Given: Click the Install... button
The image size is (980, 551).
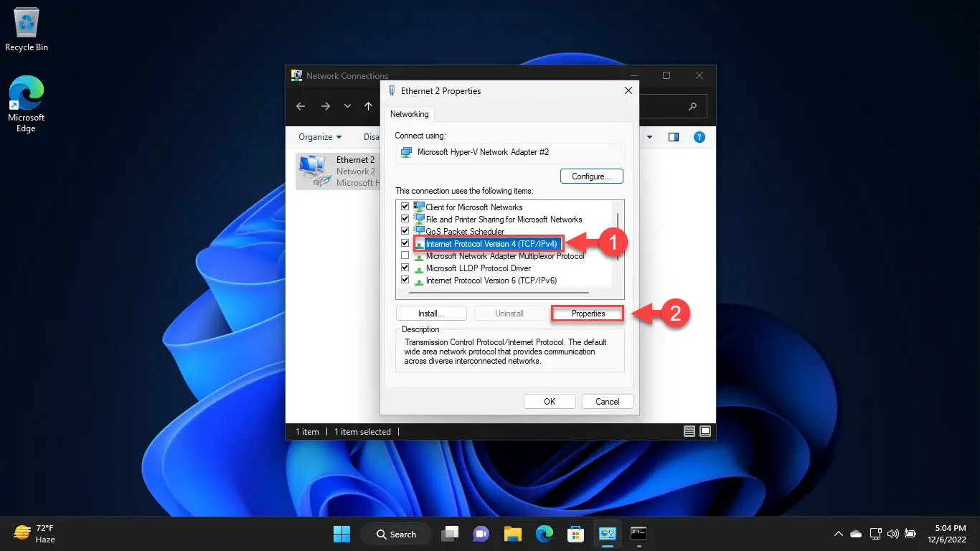Looking at the screenshot, I should tap(431, 314).
